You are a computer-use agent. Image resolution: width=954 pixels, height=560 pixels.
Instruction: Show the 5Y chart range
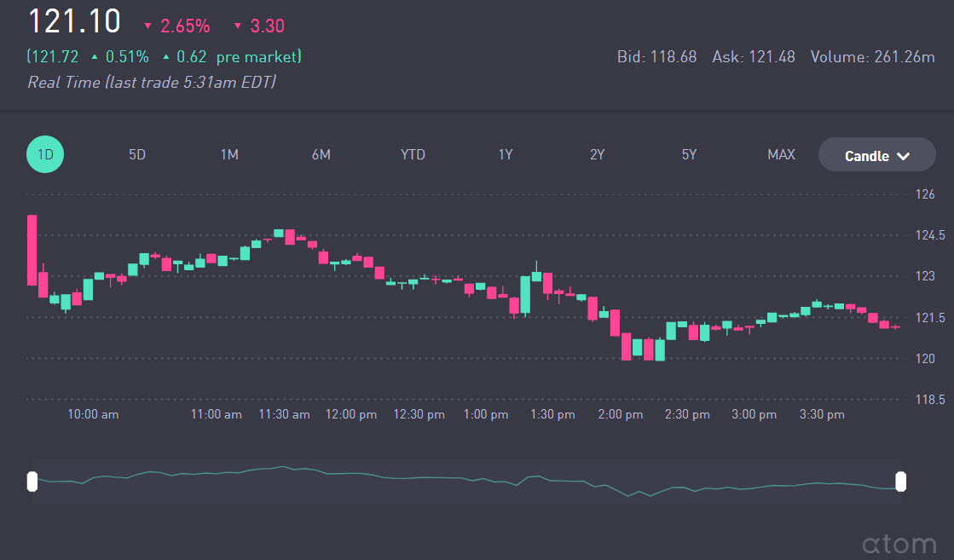point(689,154)
